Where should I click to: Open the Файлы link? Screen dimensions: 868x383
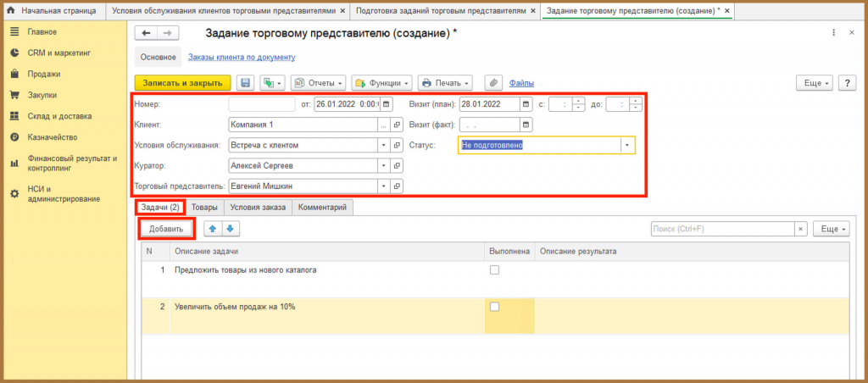click(x=521, y=83)
